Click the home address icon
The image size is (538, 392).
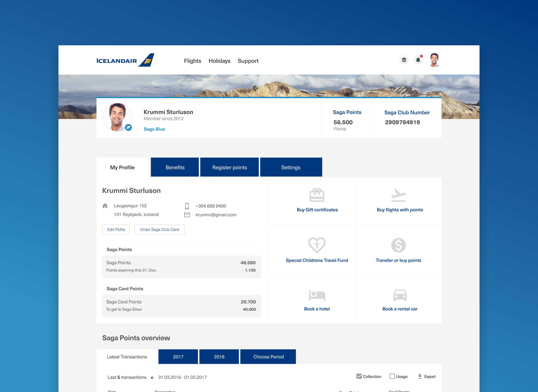105,206
